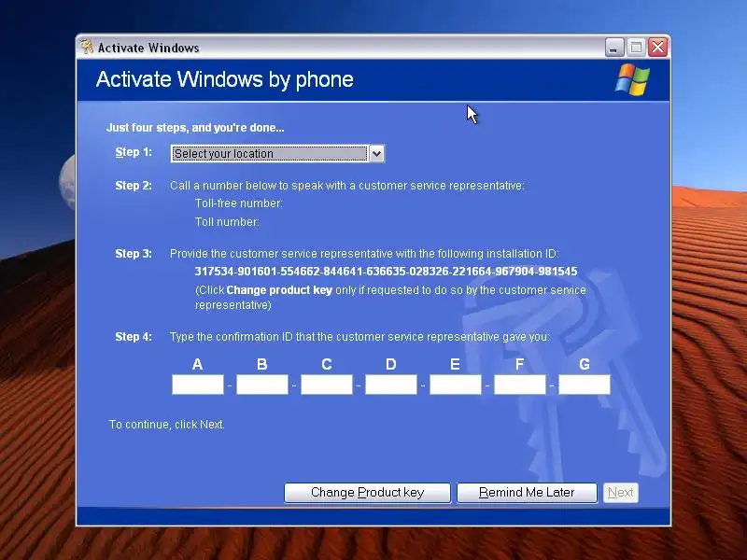Click the 'Step 3:' label
The width and height of the screenshot is (747, 560).
pos(134,253)
